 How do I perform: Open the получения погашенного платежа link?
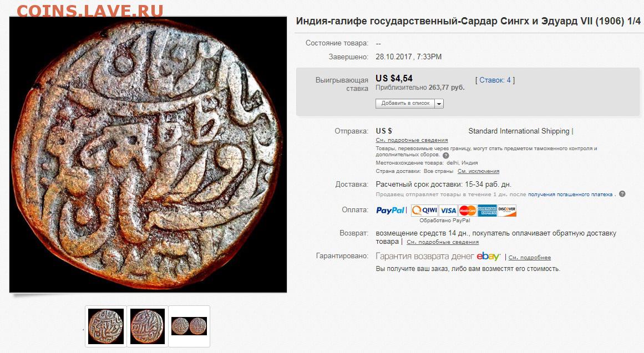click(x=570, y=194)
